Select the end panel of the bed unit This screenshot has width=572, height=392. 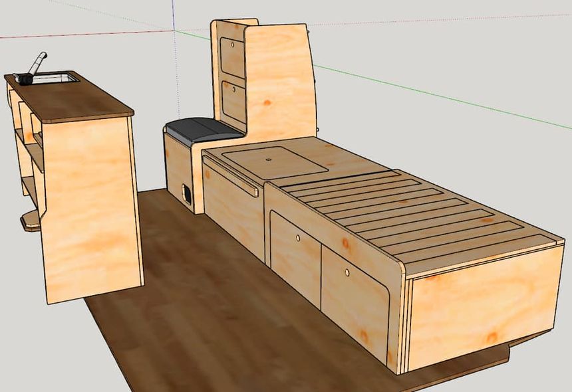[x=482, y=307]
